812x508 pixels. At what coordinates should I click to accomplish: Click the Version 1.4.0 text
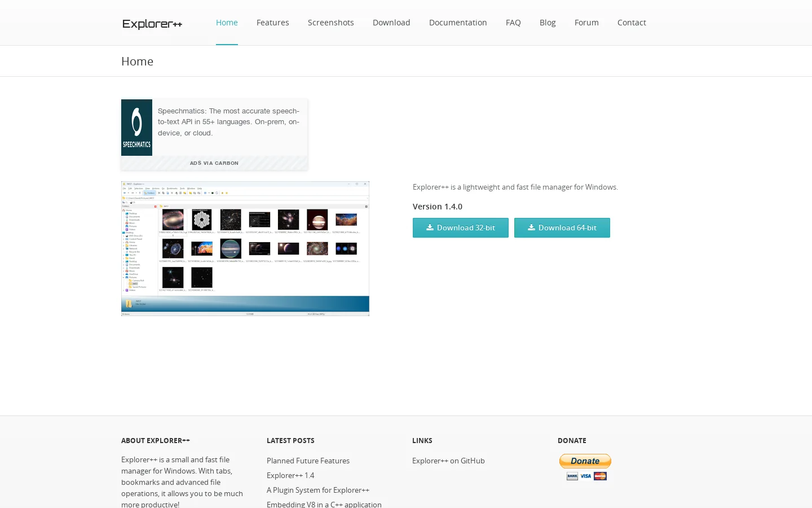pyautogui.click(x=438, y=207)
